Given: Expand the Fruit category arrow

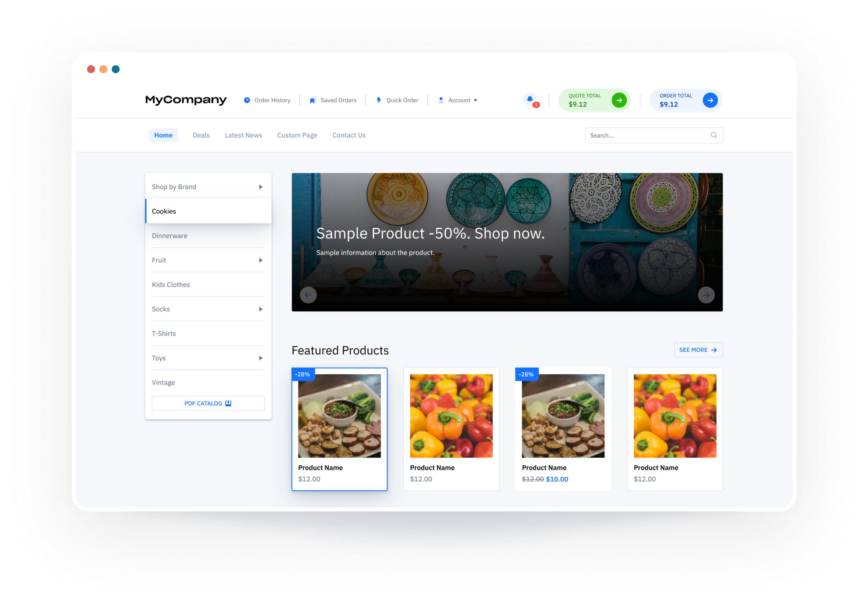Looking at the screenshot, I should (x=261, y=260).
